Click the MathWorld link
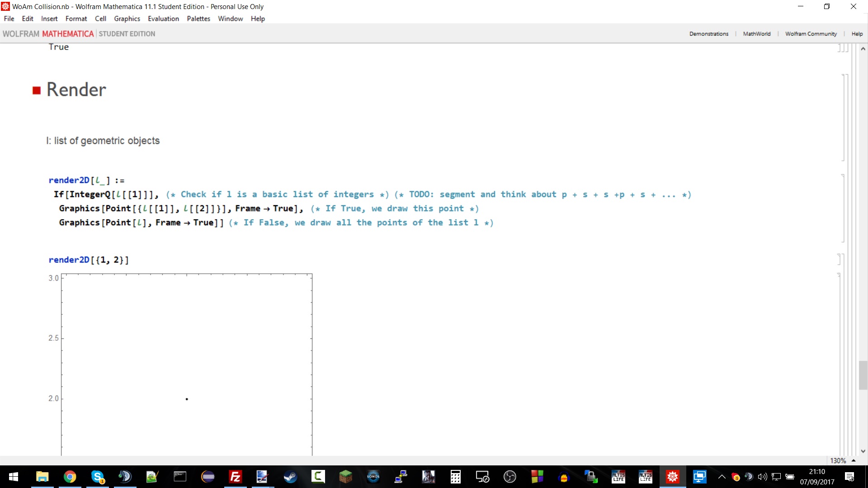 (x=756, y=34)
